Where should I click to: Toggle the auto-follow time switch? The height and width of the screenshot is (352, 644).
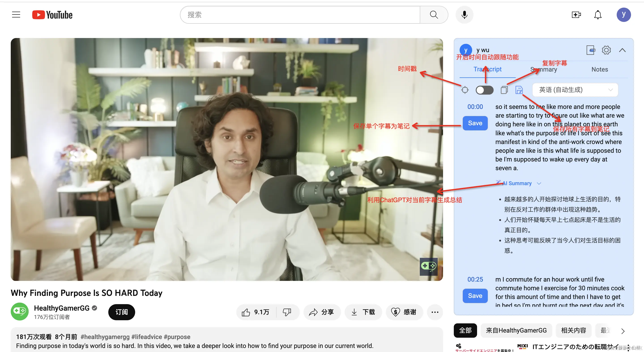484,90
